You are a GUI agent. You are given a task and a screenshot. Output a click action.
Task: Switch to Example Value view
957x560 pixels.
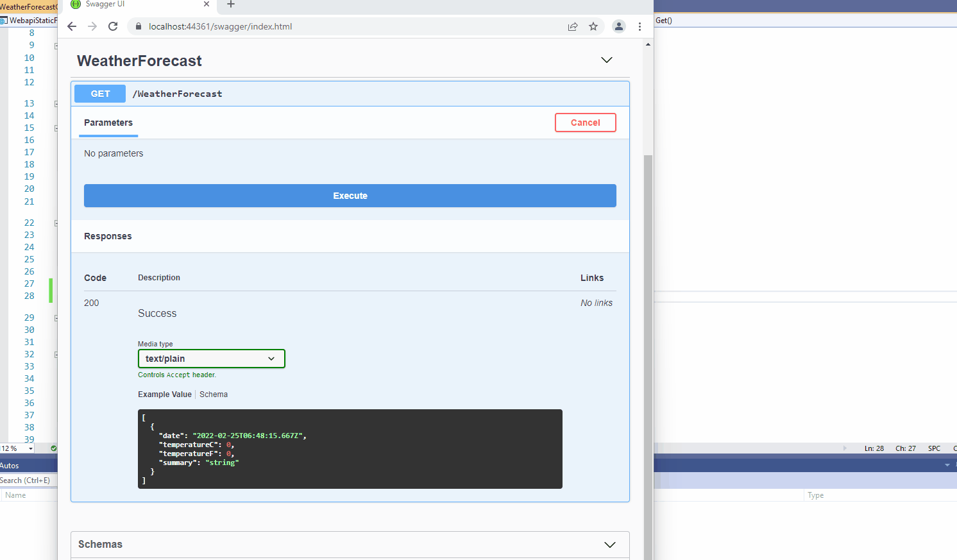165,395
